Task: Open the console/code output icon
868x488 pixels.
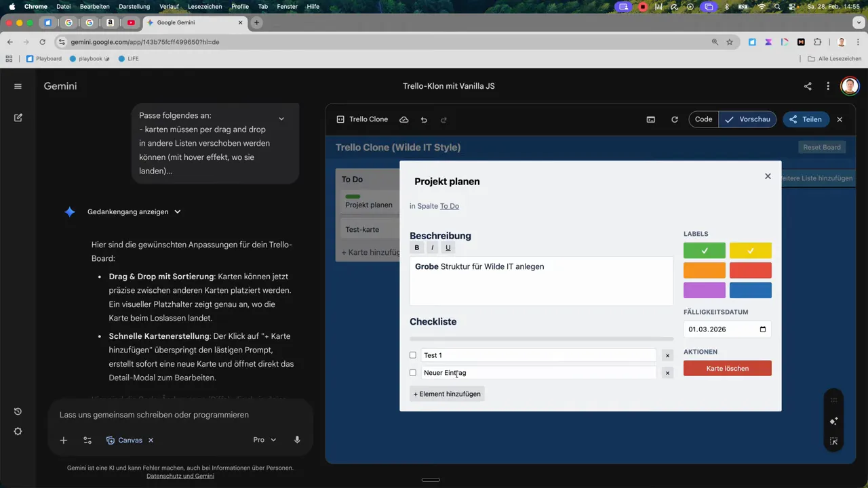Action: (x=650, y=119)
